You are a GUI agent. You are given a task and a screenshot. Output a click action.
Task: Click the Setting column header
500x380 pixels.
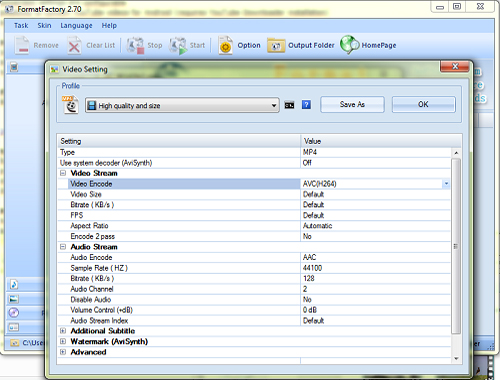pos(179,141)
